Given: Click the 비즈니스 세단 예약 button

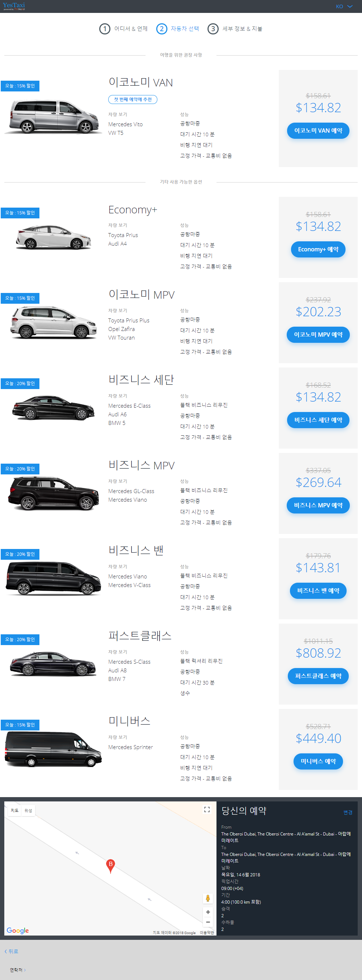Looking at the screenshot, I should [318, 420].
